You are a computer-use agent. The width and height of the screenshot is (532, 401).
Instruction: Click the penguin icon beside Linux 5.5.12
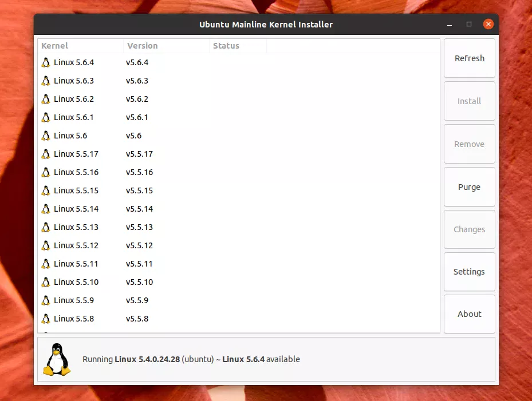(46, 245)
